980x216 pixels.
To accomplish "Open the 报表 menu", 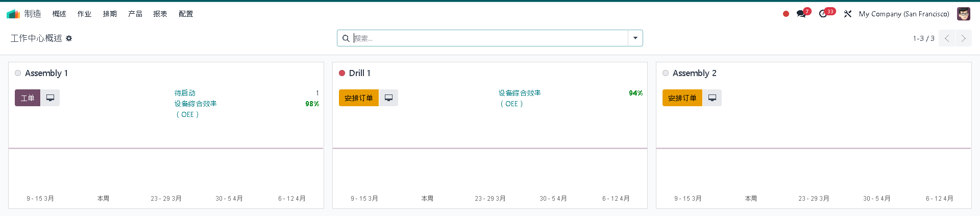I will tap(160, 14).
